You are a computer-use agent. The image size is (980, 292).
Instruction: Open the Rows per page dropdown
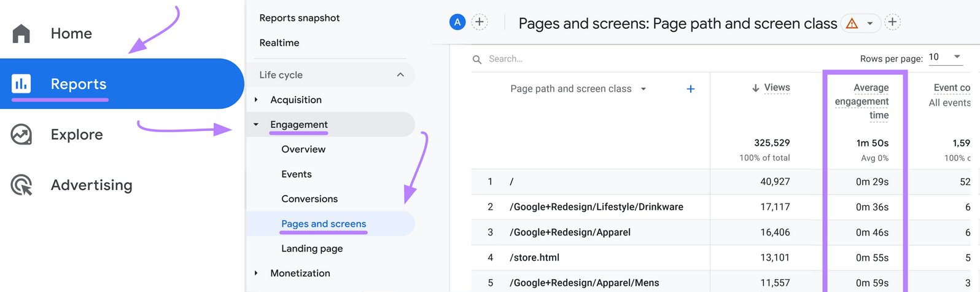click(x=945, y=57)
